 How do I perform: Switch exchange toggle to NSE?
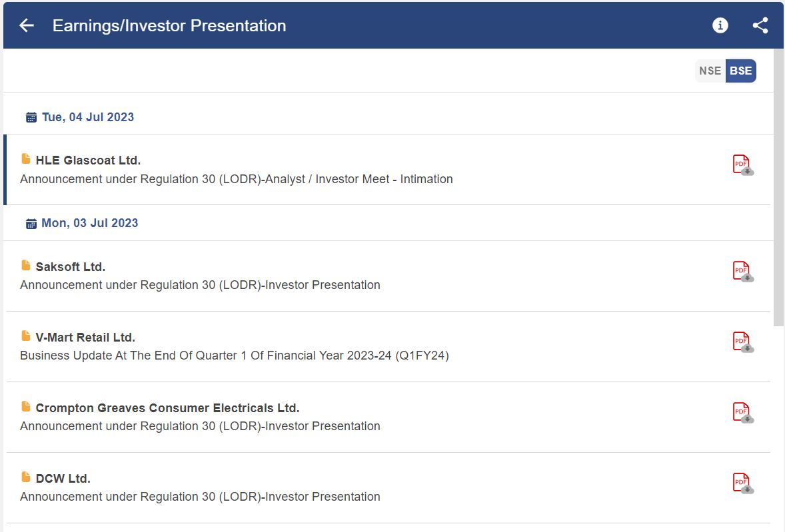click(x=710, y=71)
